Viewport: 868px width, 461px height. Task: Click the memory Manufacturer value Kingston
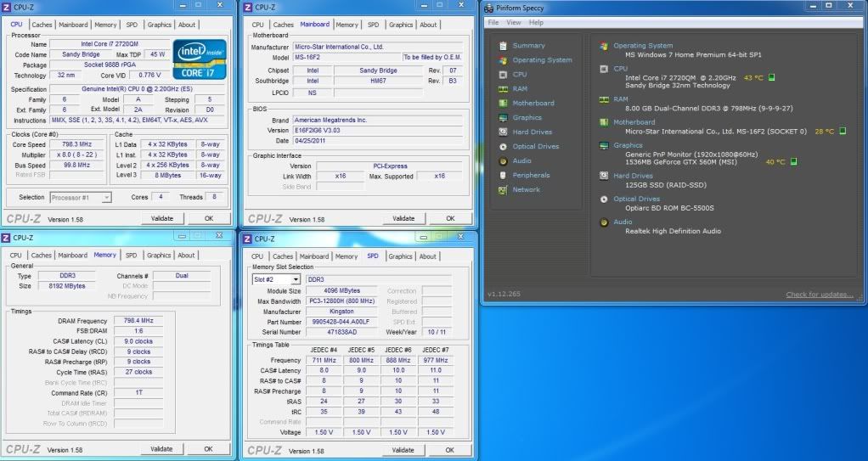341,312
